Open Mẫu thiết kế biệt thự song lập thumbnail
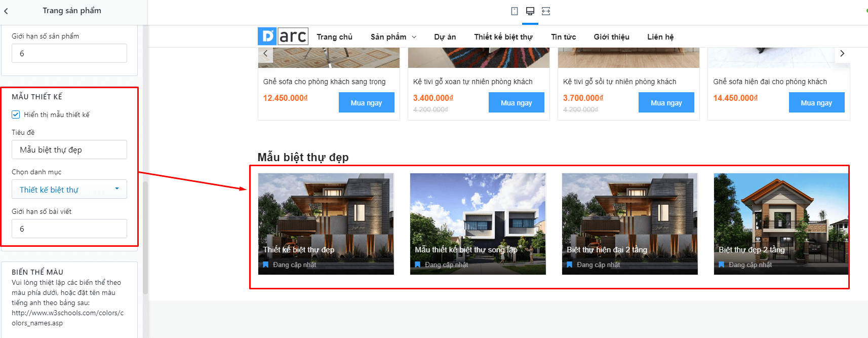This screenshot has width=868, height=338. (478, 224)
